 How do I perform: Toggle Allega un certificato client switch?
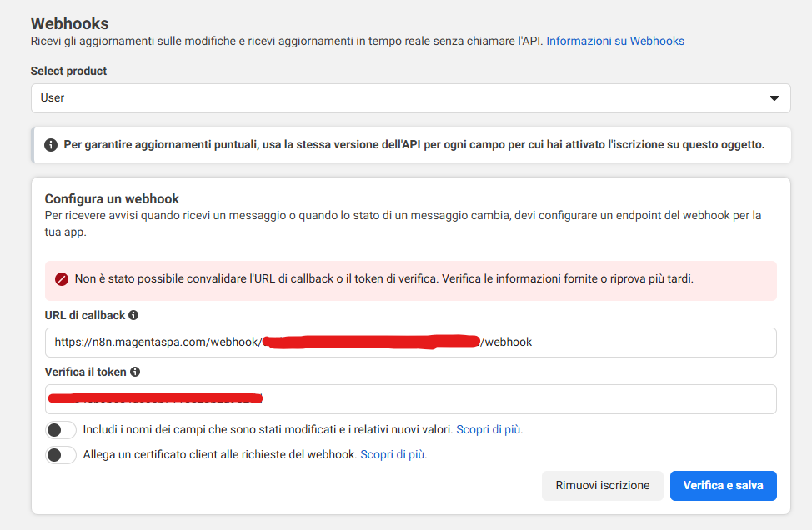coord(61,455)
